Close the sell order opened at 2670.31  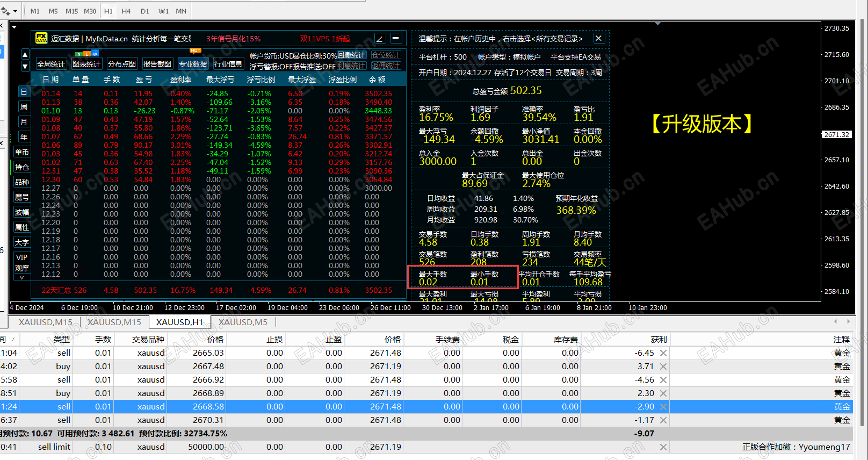(663, 420)
